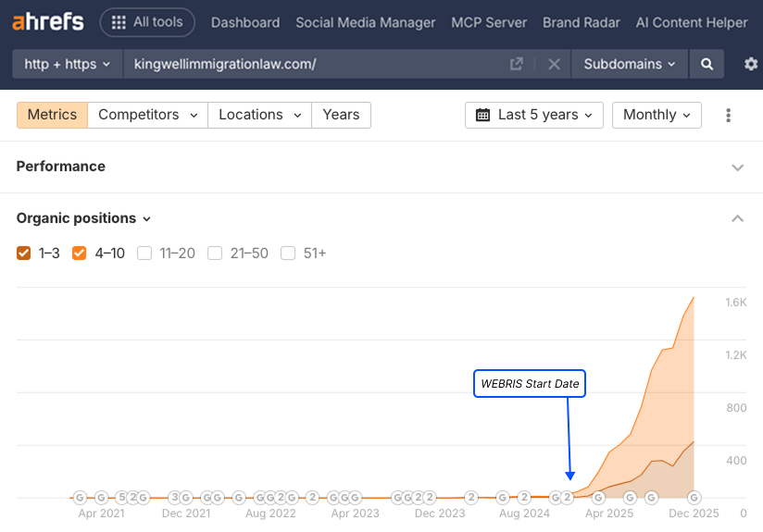This screenshot has height=532, width=763.
Task: Open the http + https protocol dropdown
Action: click(x=67, y=64)
